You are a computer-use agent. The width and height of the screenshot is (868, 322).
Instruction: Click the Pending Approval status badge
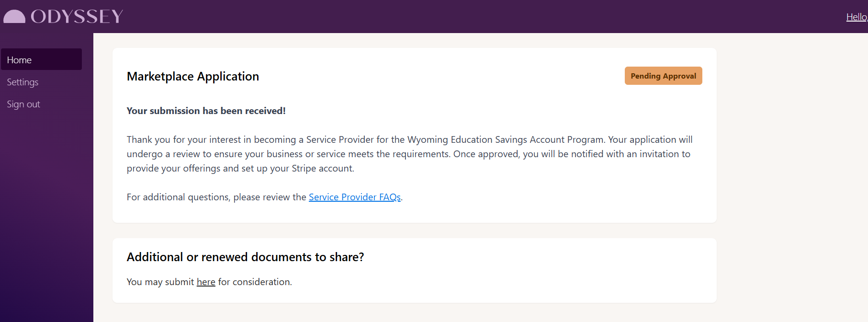click(663, 76)
